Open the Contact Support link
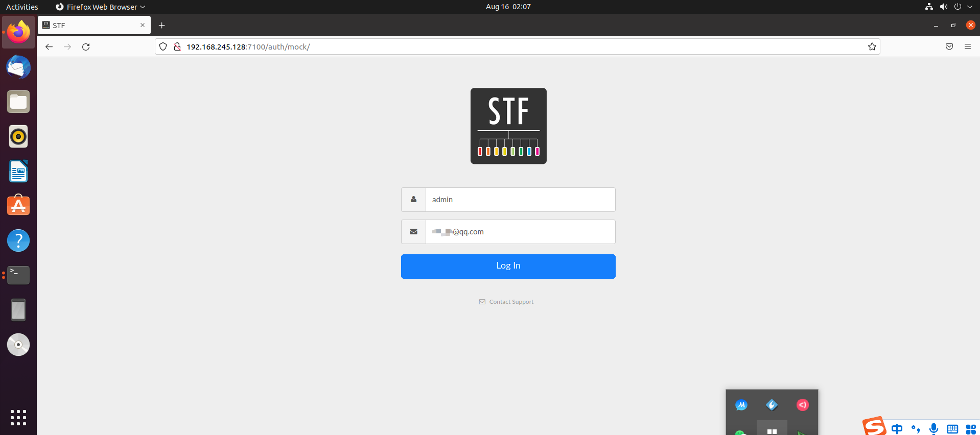The image size is (980, 435). (x=506, y=302)
